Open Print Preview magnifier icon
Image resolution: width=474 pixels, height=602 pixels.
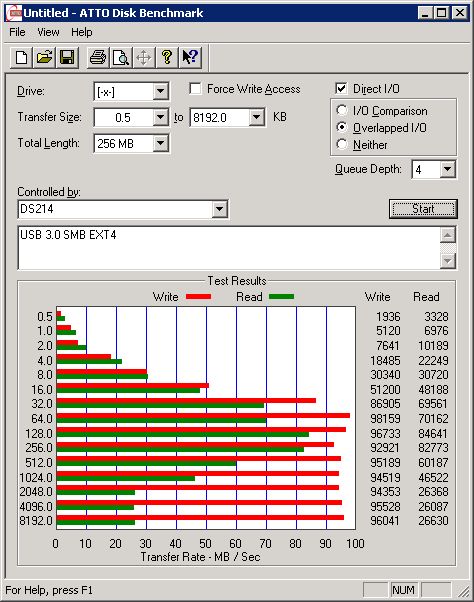pyautogui.click(x=121, y=58)
